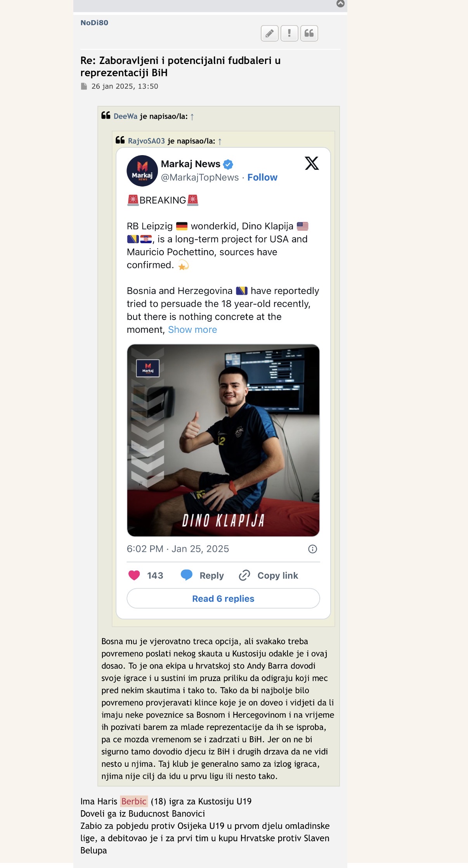This screenshot has height=868, width=468.
Task: Open DeeWa's profile link
Action: (x=125, y=116)
